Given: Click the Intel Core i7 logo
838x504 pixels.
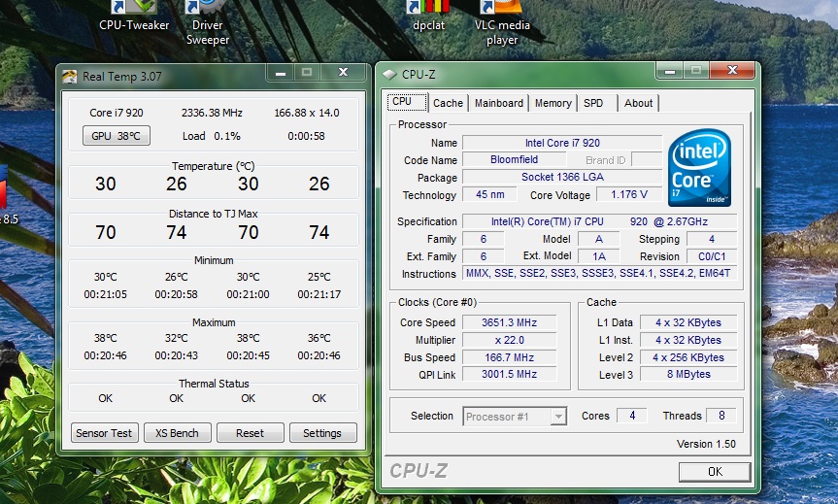Looking at the screenshot, I should tap(699, 168).
